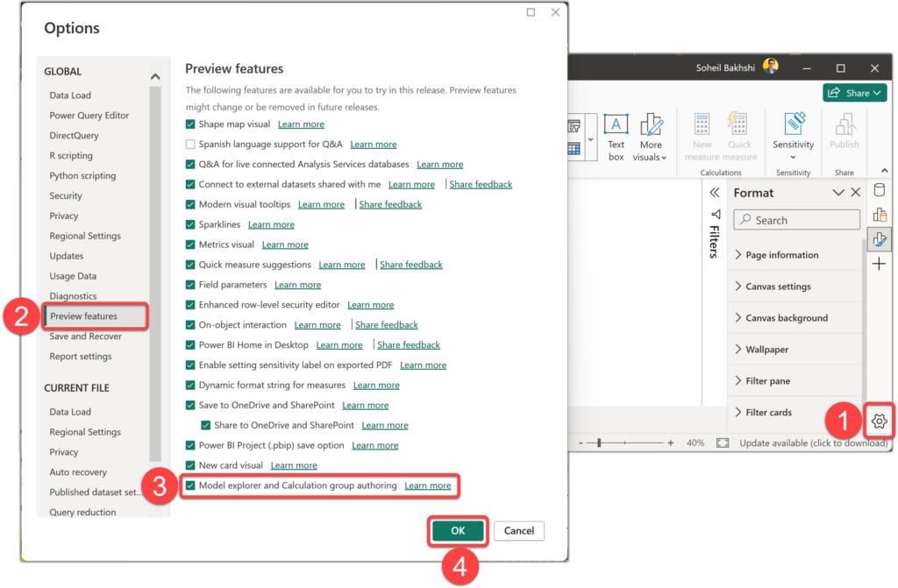Enable Spanish language support for Q&A
Image resolution: width=898 pixels, height=588 pixels.
click(x=190, y=145)
